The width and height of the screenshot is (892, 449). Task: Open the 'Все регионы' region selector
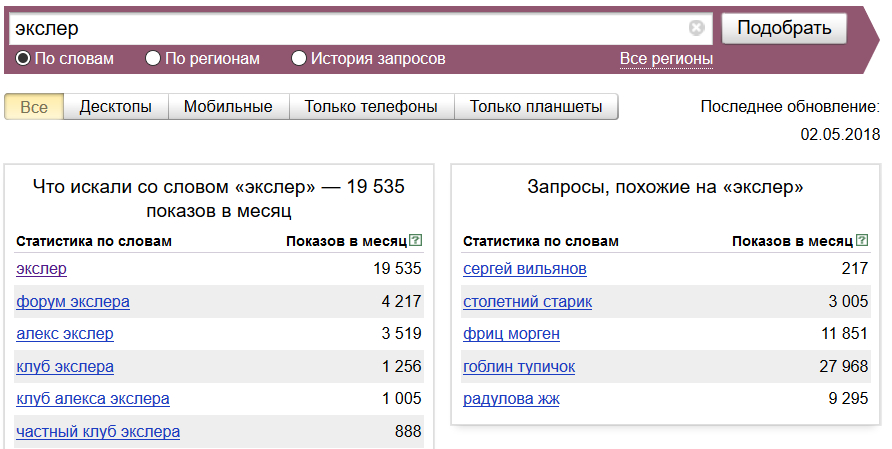(666, 59)
